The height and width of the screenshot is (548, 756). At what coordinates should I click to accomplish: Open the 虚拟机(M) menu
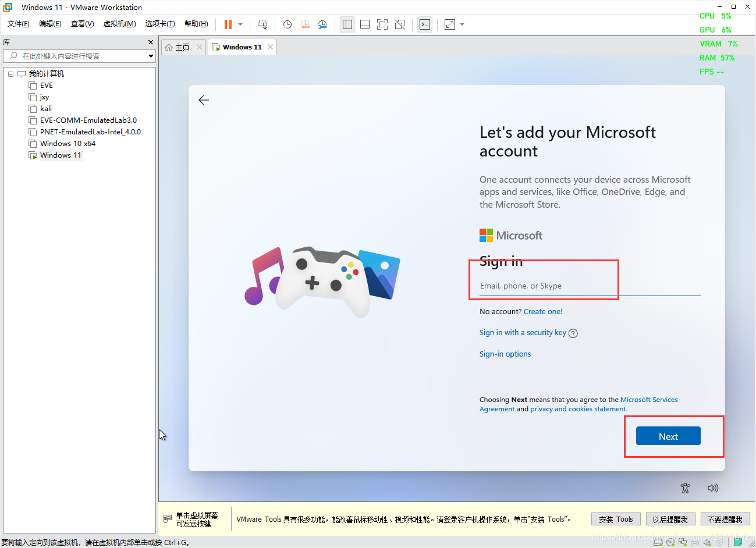tap(119, 24)
